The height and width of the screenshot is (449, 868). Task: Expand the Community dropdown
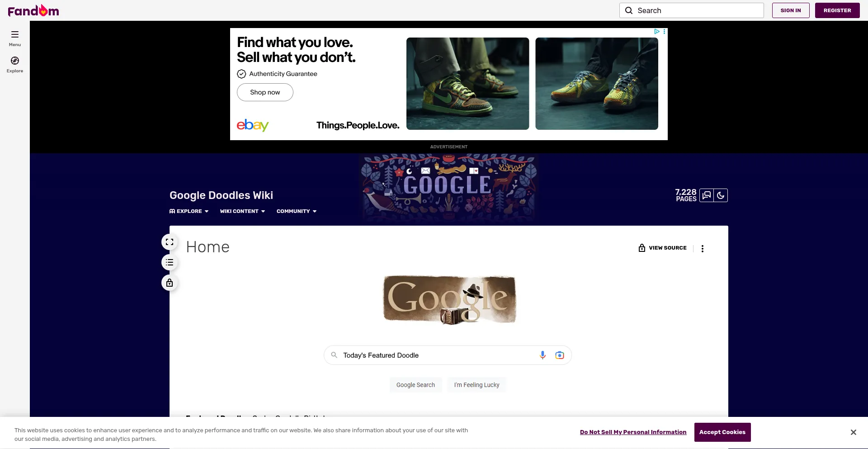coord(297,211)
